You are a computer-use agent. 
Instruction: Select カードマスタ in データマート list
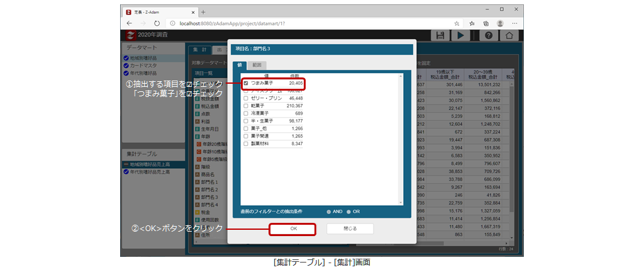point(153,65)
